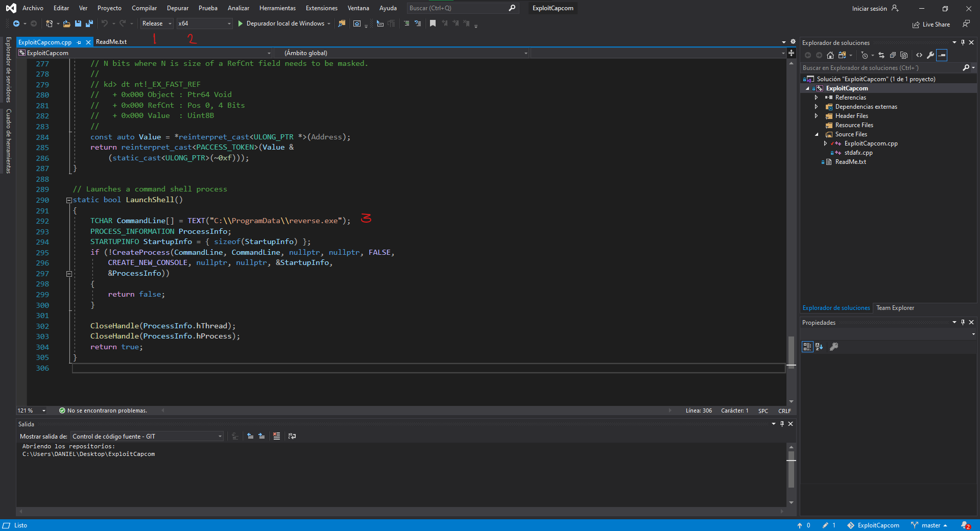
Task: Toggle pin on ExploitCapcom.cpp tab
Action: coord(79,42)
